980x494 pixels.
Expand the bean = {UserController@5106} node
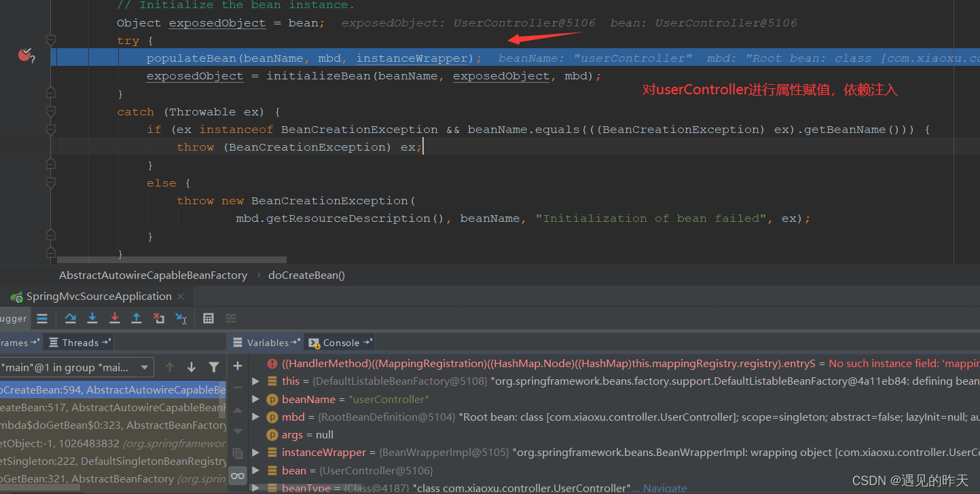pyautogui.click(x=256, y=470)
